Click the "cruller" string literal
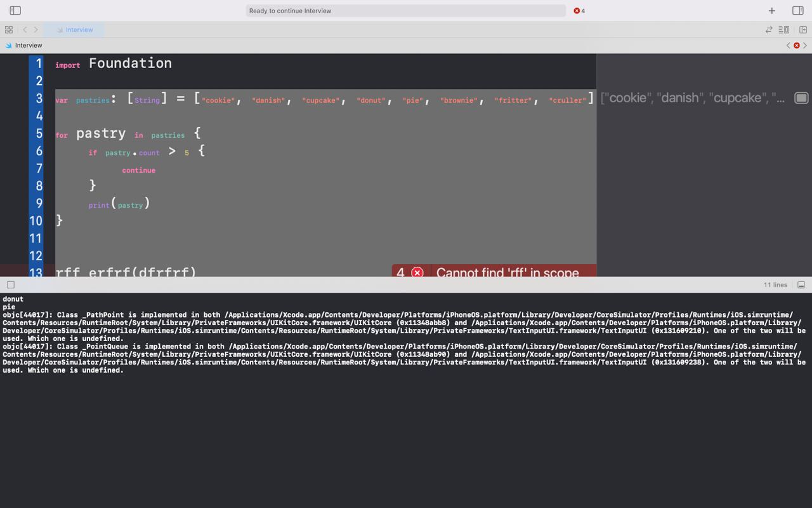 567,100
